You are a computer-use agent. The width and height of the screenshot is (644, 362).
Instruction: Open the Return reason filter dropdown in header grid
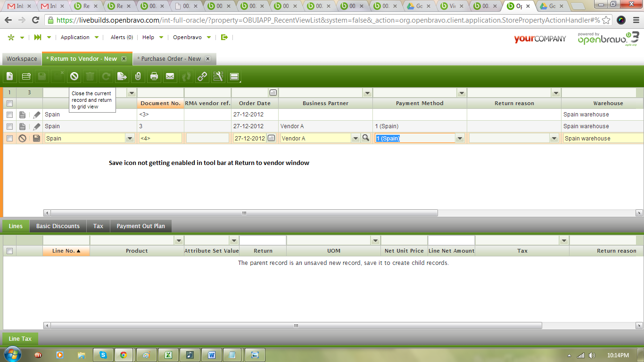pos(556,93)
